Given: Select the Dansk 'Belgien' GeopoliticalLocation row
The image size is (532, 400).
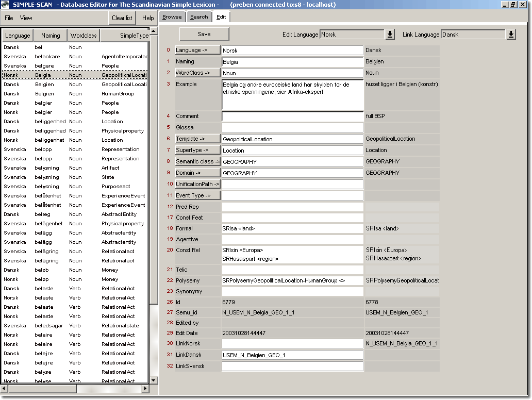Looking at the screenshot, I should [x=75, y=85].
